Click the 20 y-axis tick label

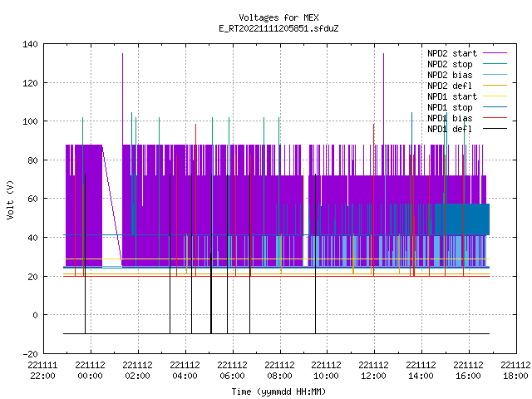[x=32, y=277]
